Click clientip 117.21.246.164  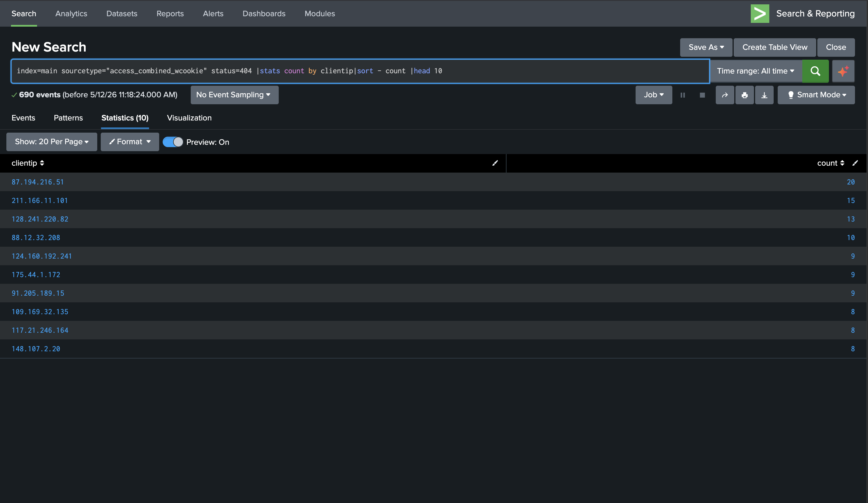tap(40, 330)
